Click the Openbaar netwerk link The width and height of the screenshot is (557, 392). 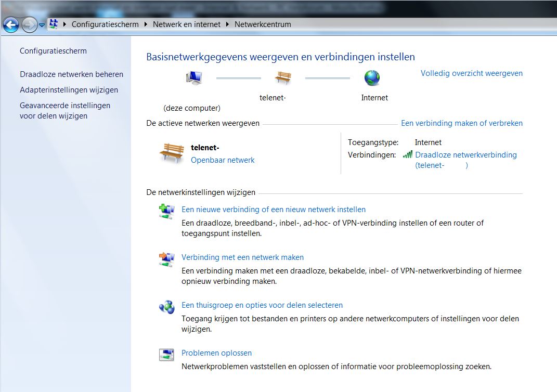tap(223, 160)
